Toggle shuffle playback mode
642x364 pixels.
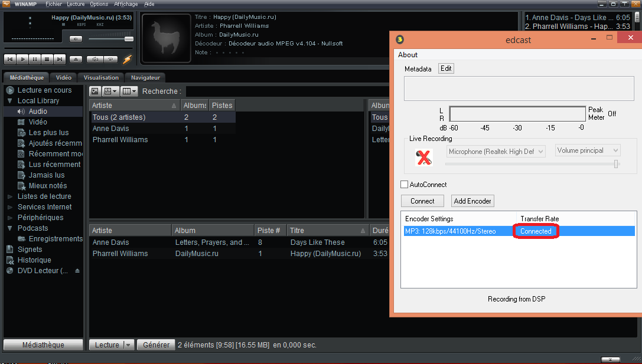point(94,59)
